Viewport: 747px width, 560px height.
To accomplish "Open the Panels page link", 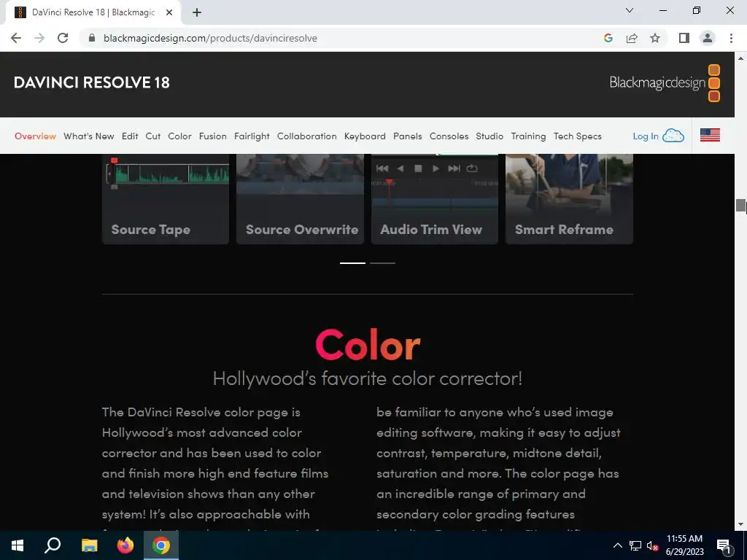I will point(407,136).
